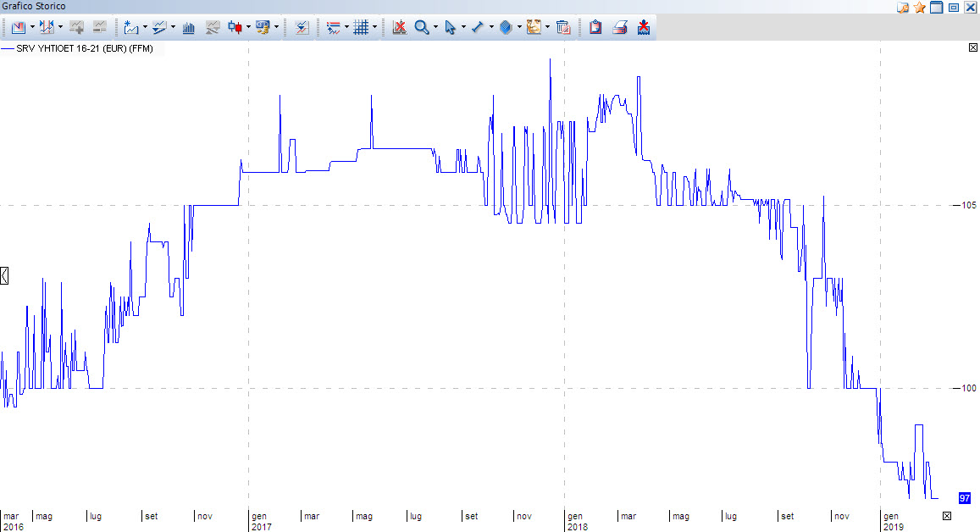Image resolution: width=980 pixels, height=532 pixels.
Task: Select the magnifier zoom tool
Action: point(422,27)
